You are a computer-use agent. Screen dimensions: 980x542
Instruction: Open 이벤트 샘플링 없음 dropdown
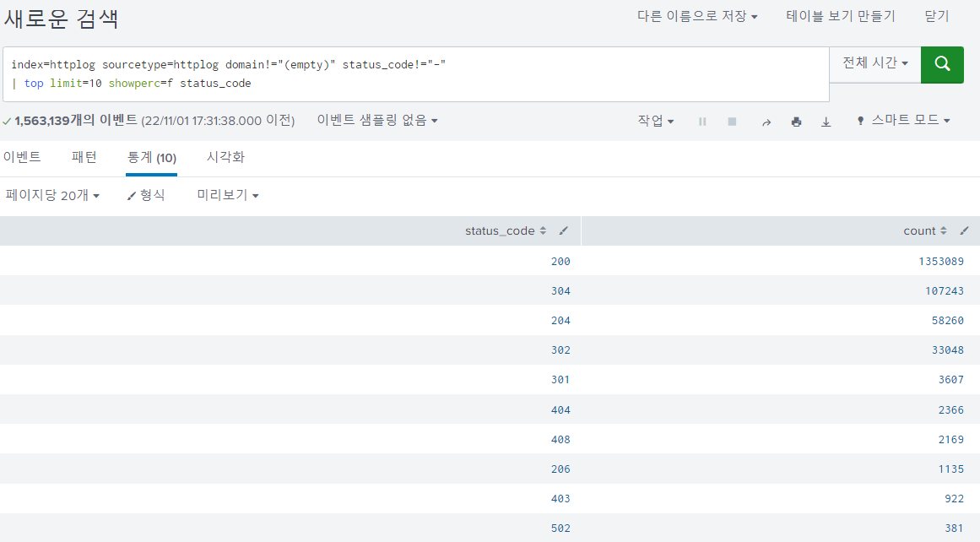click(376, 120)
